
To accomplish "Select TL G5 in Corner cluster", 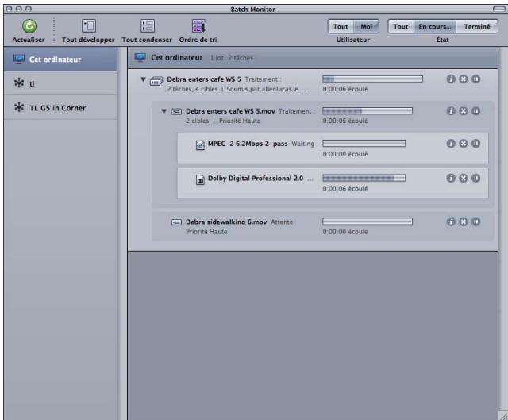I will pyautogui.click(x=60, y=108).
